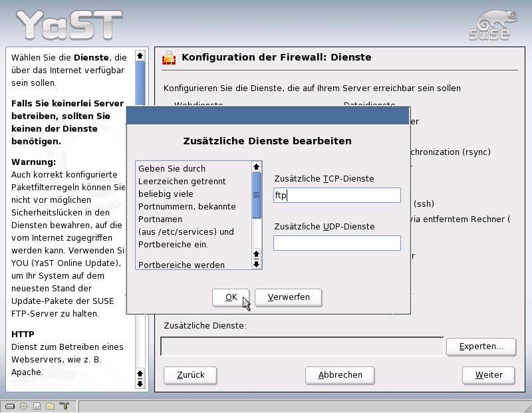
Task: Click the Zusätzliche TCP-Dienste label
Action: coord(324,178)
